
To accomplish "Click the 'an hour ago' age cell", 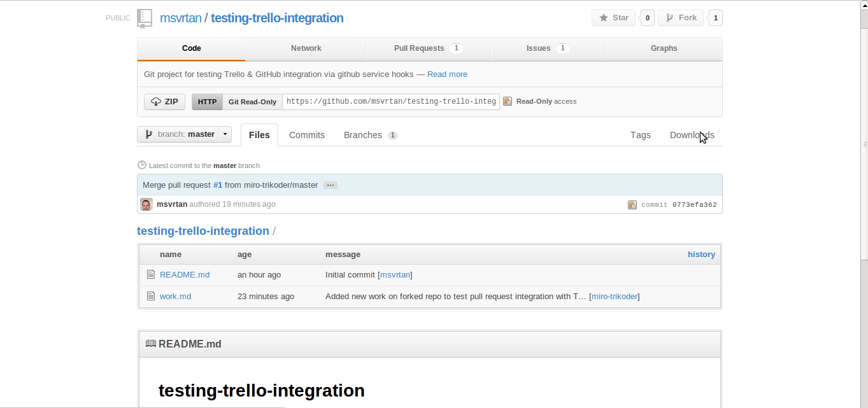I will (259, 275).
